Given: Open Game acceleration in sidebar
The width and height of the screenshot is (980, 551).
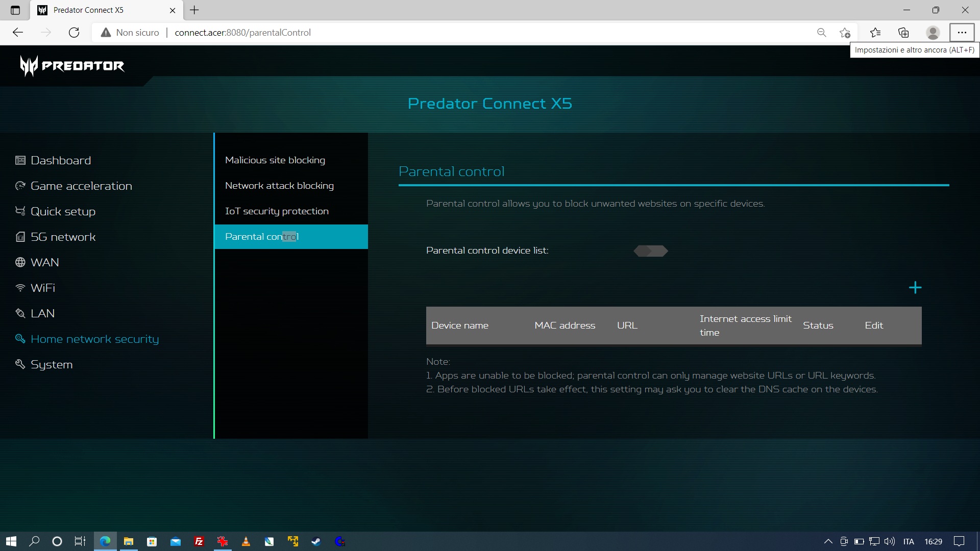Looking at the screenshot, I should tap(73, 186).
